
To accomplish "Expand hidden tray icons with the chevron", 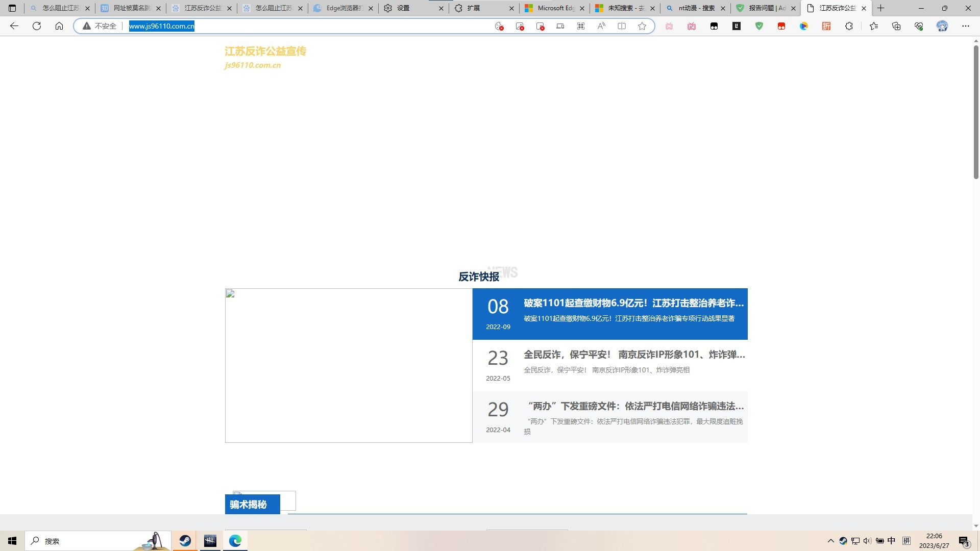I will [x=830, y=541].
